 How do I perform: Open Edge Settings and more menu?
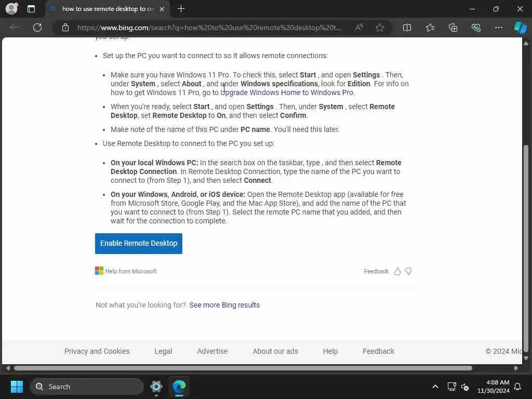point(498,28)
